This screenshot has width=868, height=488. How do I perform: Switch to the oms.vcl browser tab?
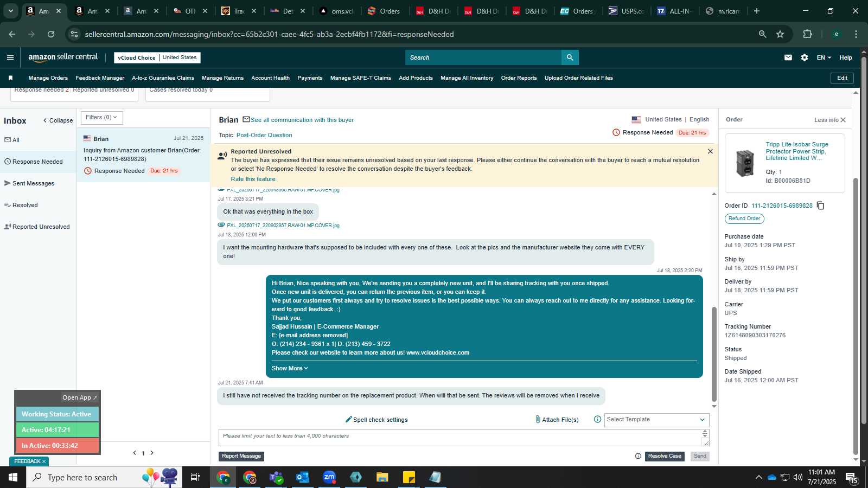pyautogui.click(x=337, y=11)
